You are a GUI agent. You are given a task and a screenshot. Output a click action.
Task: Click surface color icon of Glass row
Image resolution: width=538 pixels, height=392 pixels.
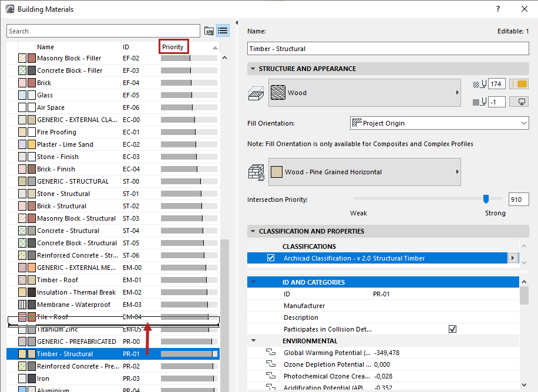(32, 95)
